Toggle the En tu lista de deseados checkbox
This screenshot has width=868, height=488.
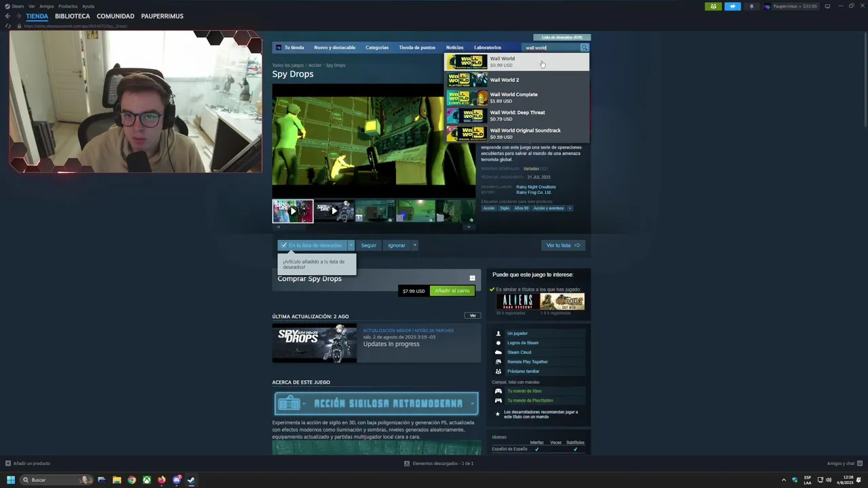284,245
